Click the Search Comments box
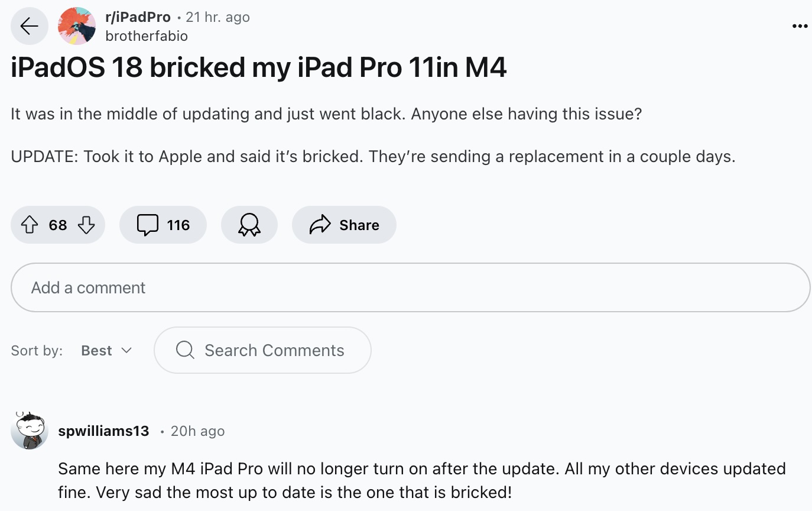This screenshot has height=511, width=812. point(274,350)
